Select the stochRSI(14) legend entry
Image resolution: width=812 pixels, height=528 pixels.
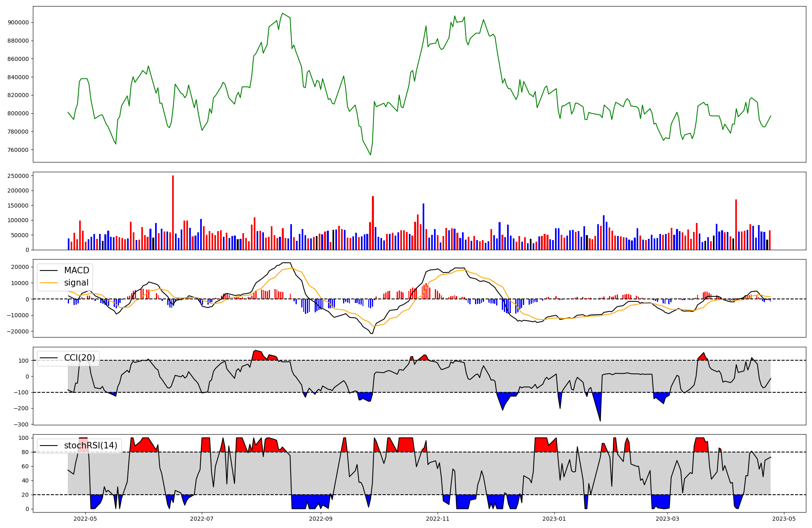click(90, 446)
